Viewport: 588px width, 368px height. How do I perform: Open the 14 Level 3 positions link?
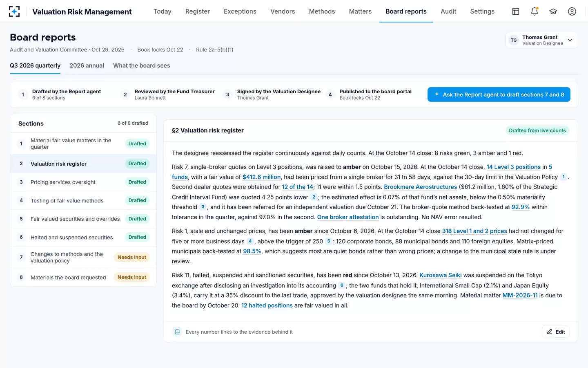513,167
